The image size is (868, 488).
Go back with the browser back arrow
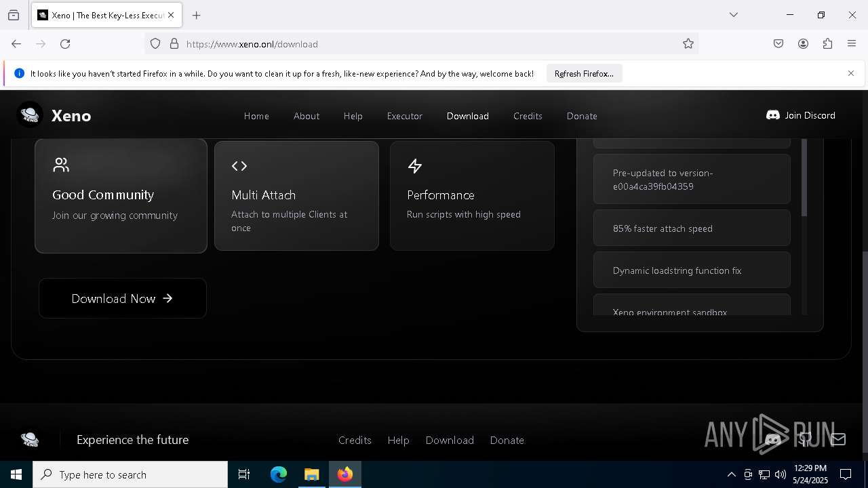[x=16, y=44]
